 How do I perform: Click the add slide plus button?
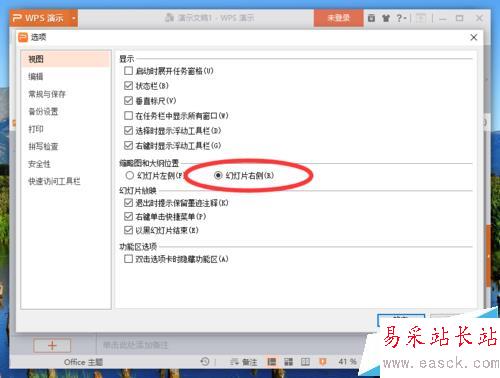click(52, 345)
